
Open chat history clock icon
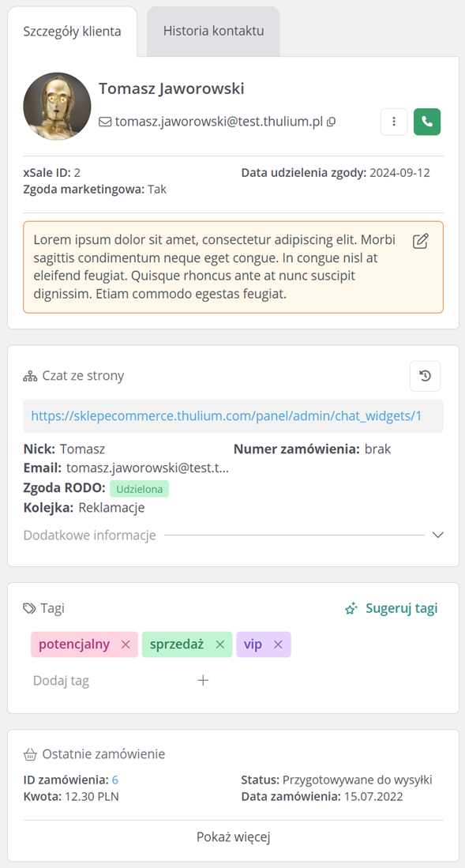[426, 377]
